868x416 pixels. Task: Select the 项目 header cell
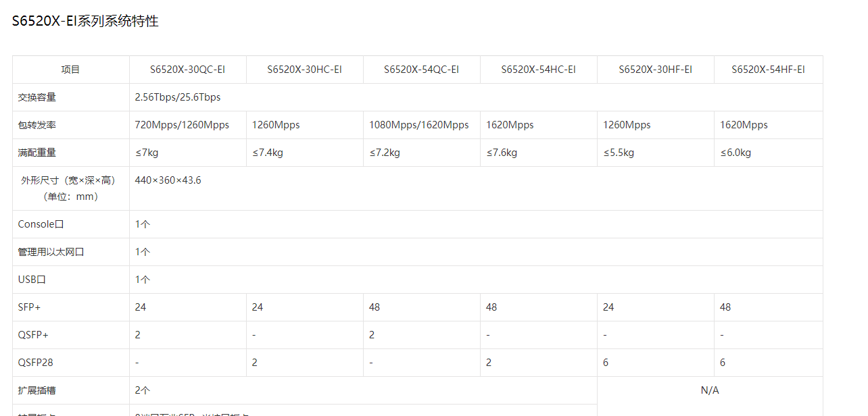pos(70,70)
